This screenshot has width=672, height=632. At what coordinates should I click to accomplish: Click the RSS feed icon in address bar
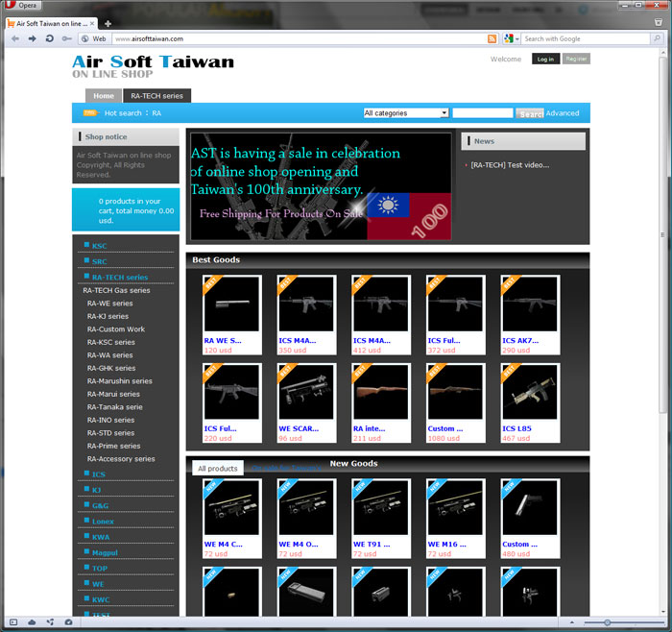[492, 39]
